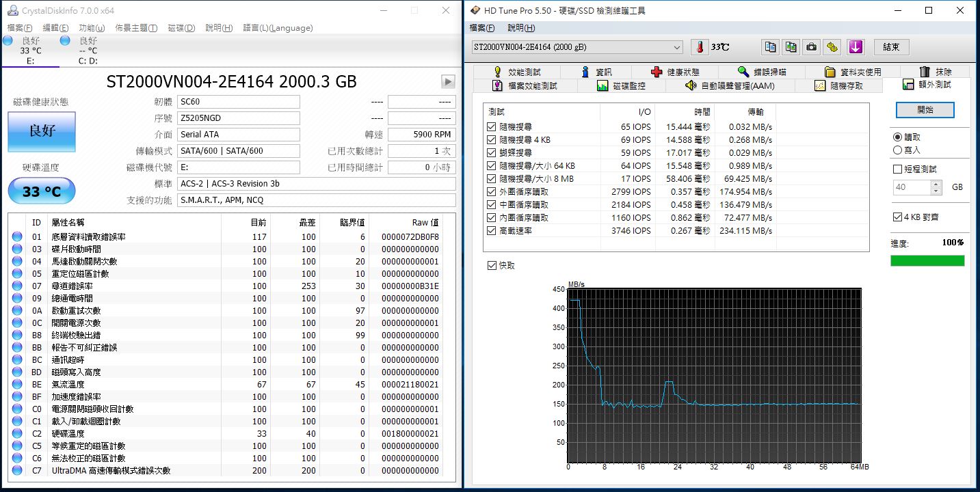Screen dimensions: 980x492
Task: Select the 讀取 radio button
Action: pos(897,137)
